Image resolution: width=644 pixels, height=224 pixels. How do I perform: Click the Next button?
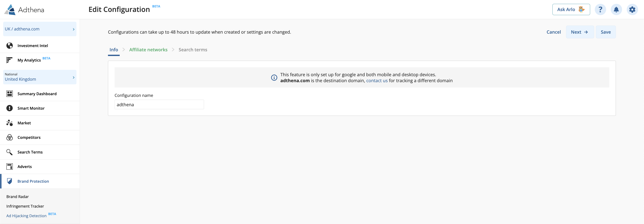(580, 32)
